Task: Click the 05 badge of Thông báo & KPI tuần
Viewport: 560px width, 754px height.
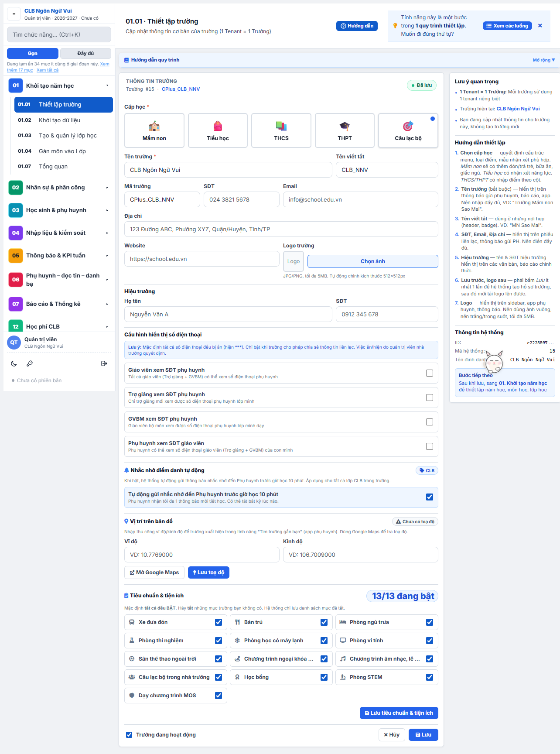Action: click(16, 255)
